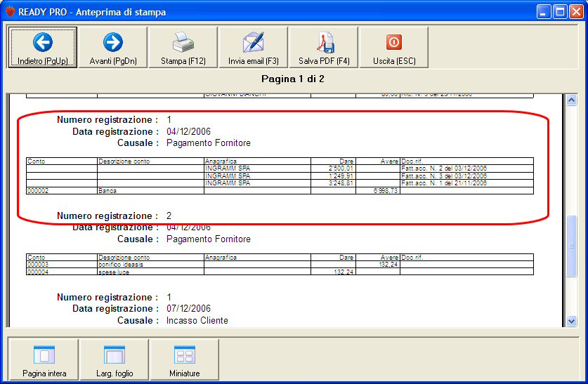Click the scrollbar up arrow
The width and height of the screenshot is (588, 384).
572,100
